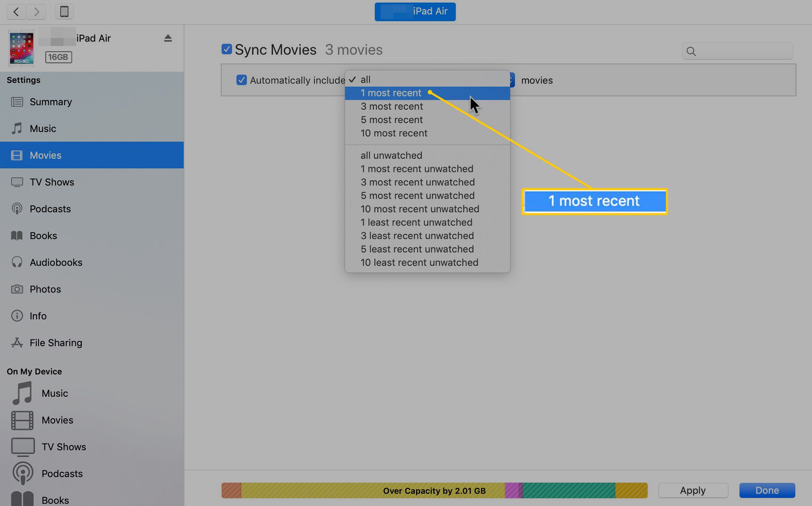Image resolution: width=812 pixels, height=506 pixels.
Task: Choose '1 most recent unwatched'
Action: click(x=427, y=169)
